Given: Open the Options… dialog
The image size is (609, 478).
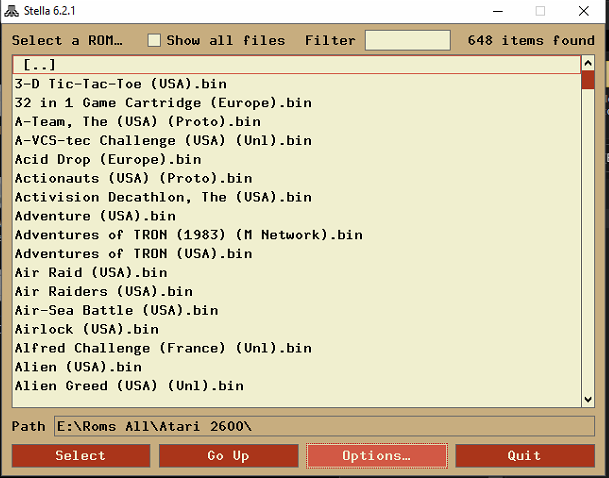Looking at the screenshot, I should (376, 456).
